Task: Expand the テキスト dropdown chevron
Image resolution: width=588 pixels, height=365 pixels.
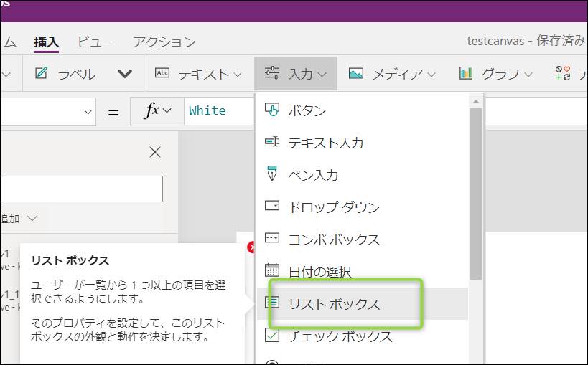Action: pyautogui.click(x=238, y=75)
